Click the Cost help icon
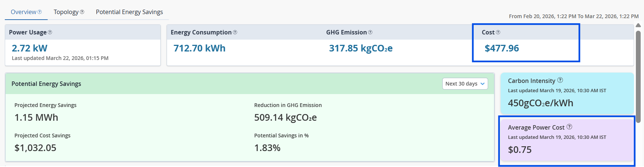 point(498,32)
